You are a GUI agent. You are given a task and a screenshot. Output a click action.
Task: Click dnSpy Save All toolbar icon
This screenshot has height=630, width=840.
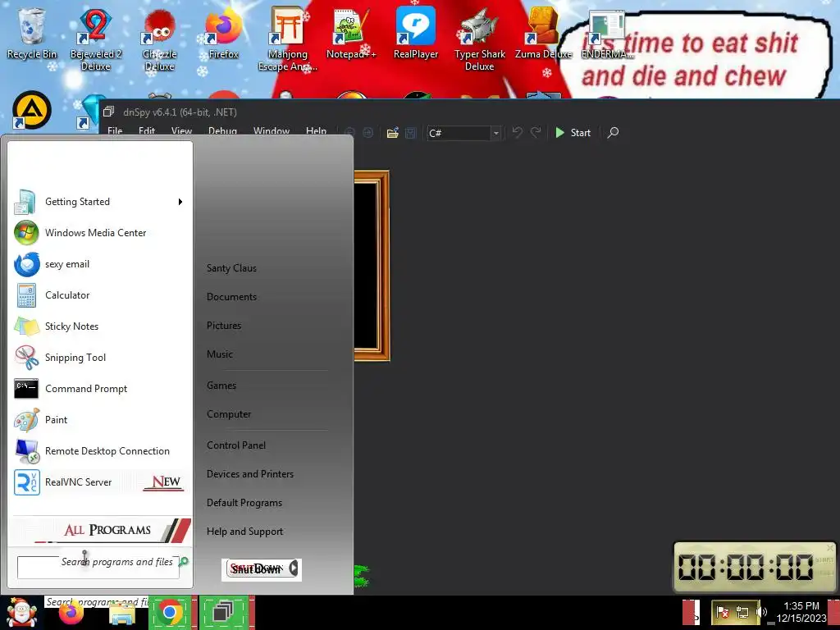410,133
